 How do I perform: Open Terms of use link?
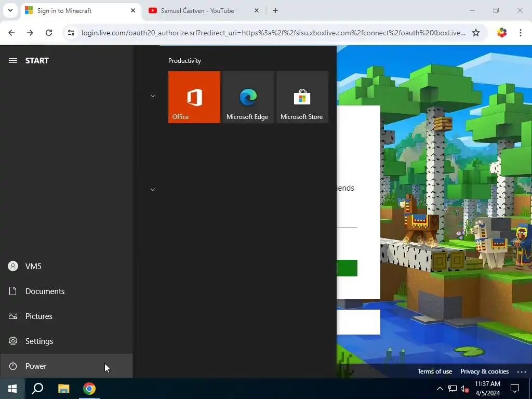(435, 371)
